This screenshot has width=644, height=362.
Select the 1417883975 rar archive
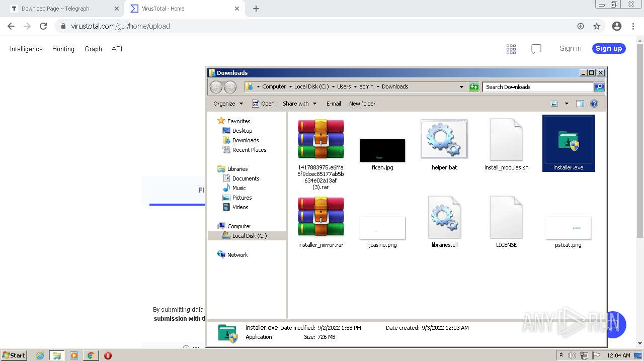coord(320,154)
